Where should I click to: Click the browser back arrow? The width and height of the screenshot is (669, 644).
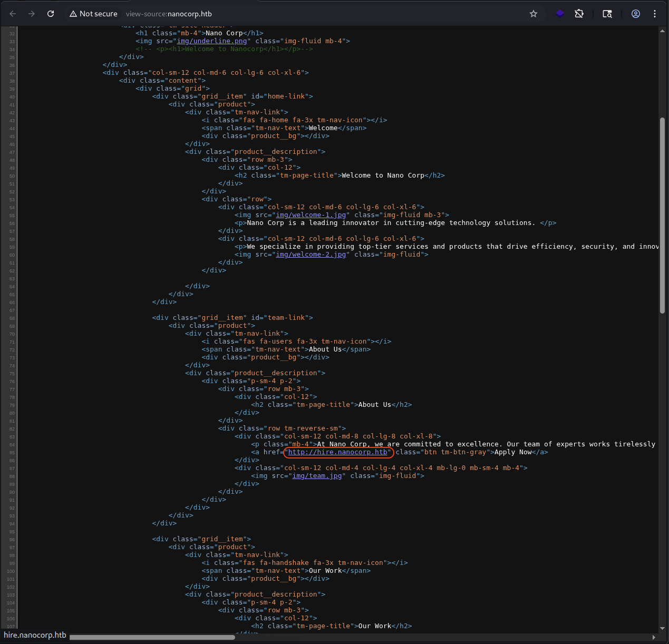pos(13,14)
